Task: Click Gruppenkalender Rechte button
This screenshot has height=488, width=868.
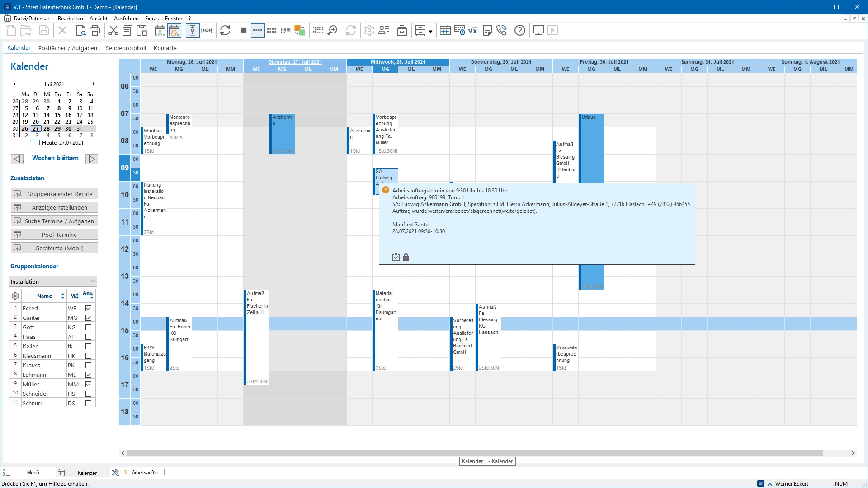Action: pyautogui.click(x=54, y=194)
